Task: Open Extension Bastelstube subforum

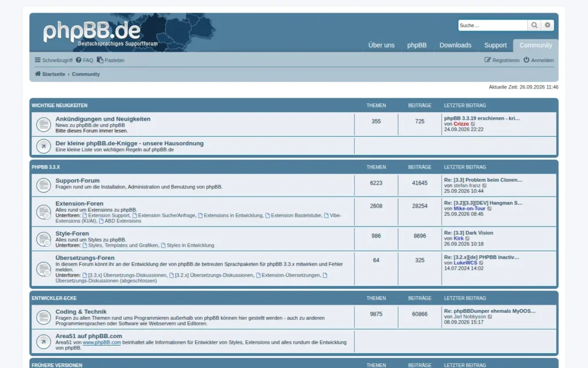Action: pos(293,216)
